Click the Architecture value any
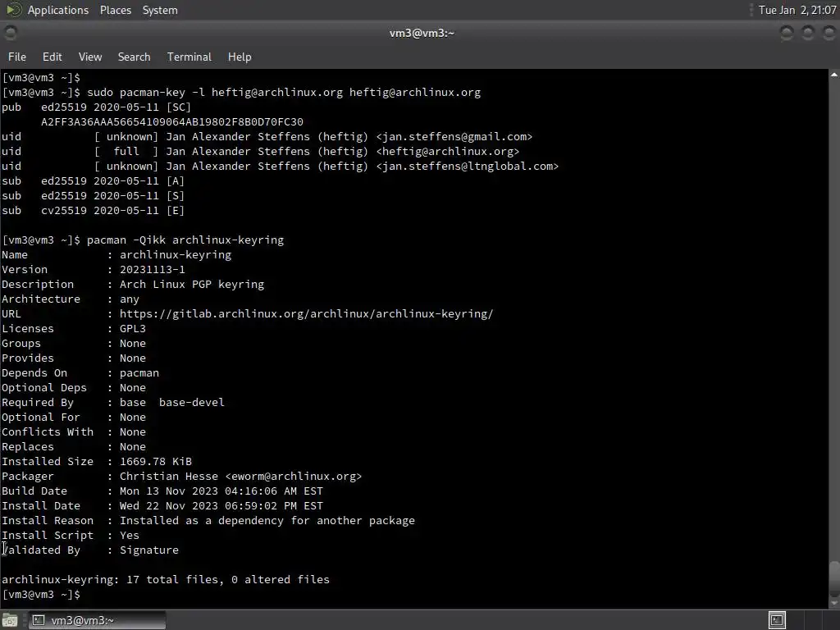This screenshot has width=840, height=630. click(129, 299)
